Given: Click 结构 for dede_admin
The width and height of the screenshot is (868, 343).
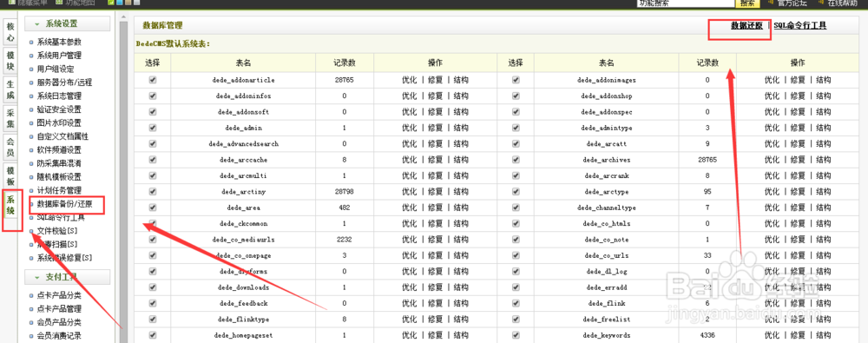Looking at the screenshot, I should point(461,128).
